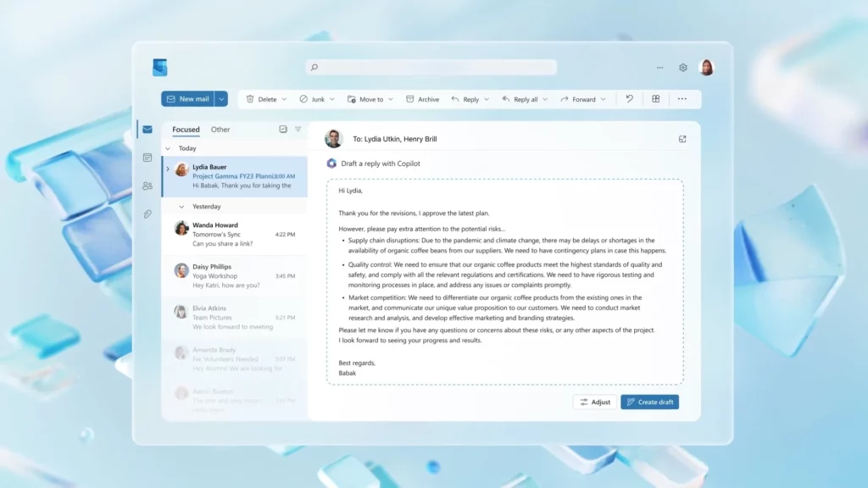Open the People view in sidebar
The width and height of the screenshot is (868, 488).
(147, 186)
